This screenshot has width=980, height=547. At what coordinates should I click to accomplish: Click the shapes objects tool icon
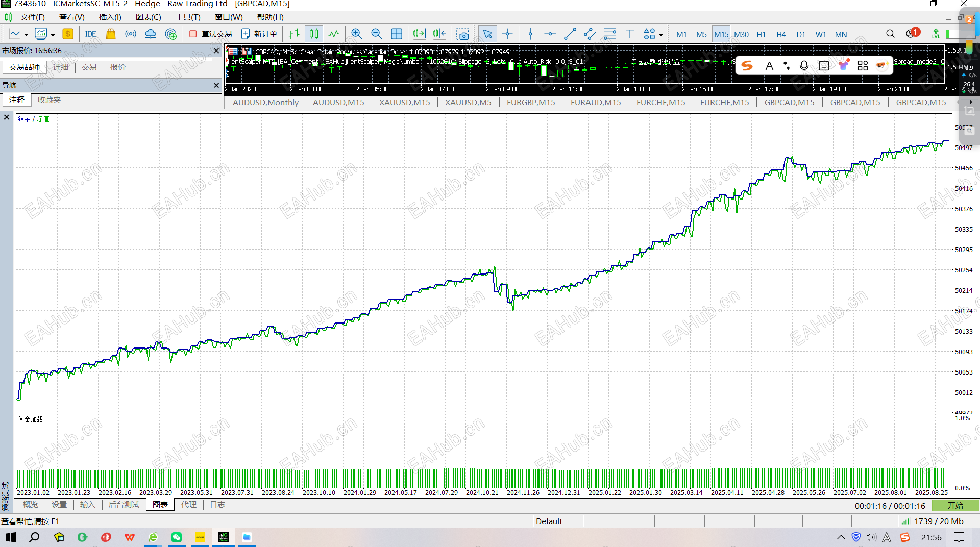point(649,34)
